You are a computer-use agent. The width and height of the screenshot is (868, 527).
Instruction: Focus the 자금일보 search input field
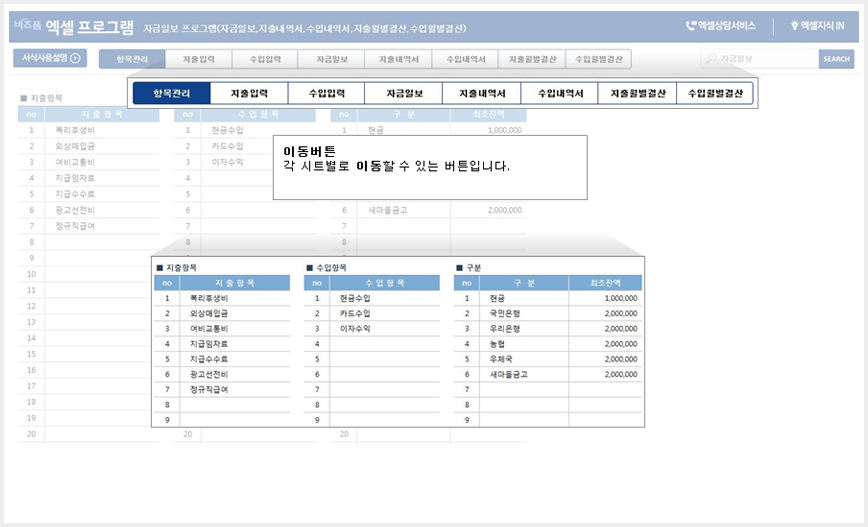click(x=760, y=59)
